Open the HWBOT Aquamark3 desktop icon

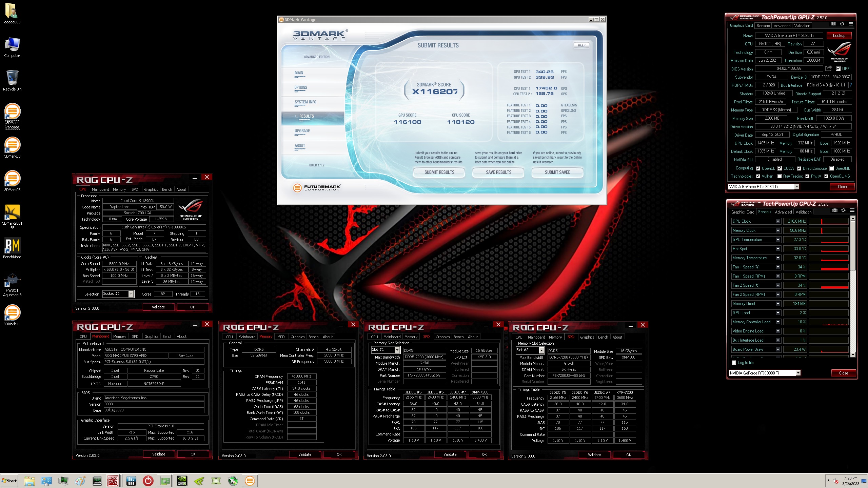point(12,284)
